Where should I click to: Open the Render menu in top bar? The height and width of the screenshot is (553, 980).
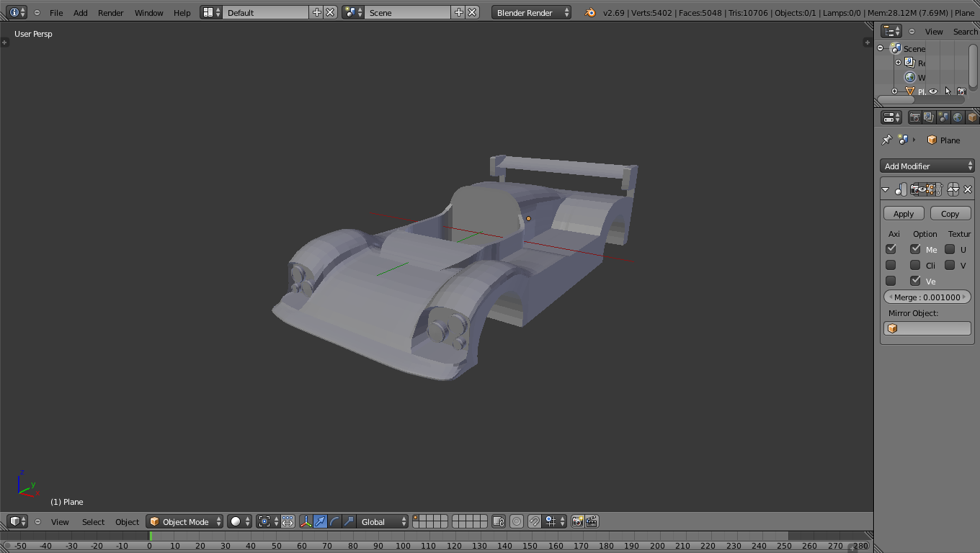point(111,13)
